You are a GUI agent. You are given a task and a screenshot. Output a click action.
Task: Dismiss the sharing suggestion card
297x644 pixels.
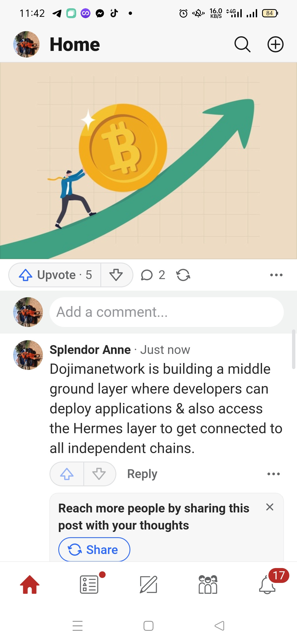point(270,507)
